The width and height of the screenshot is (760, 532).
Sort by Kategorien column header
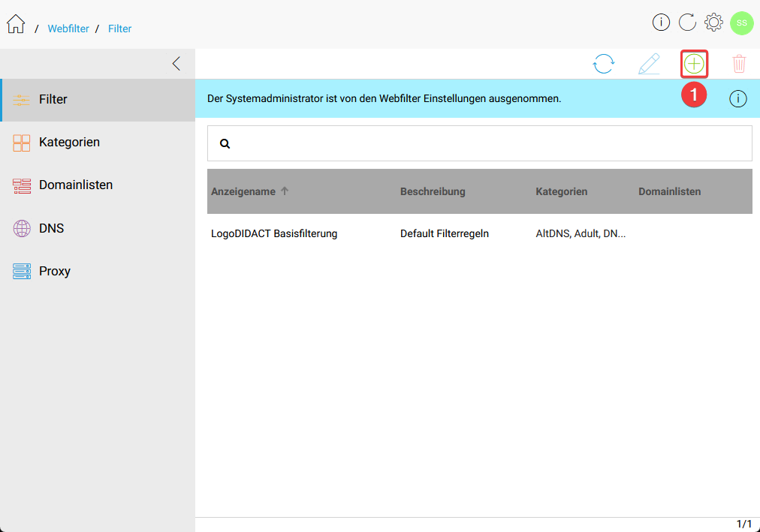pyautogui.click(x=561, y=191)
